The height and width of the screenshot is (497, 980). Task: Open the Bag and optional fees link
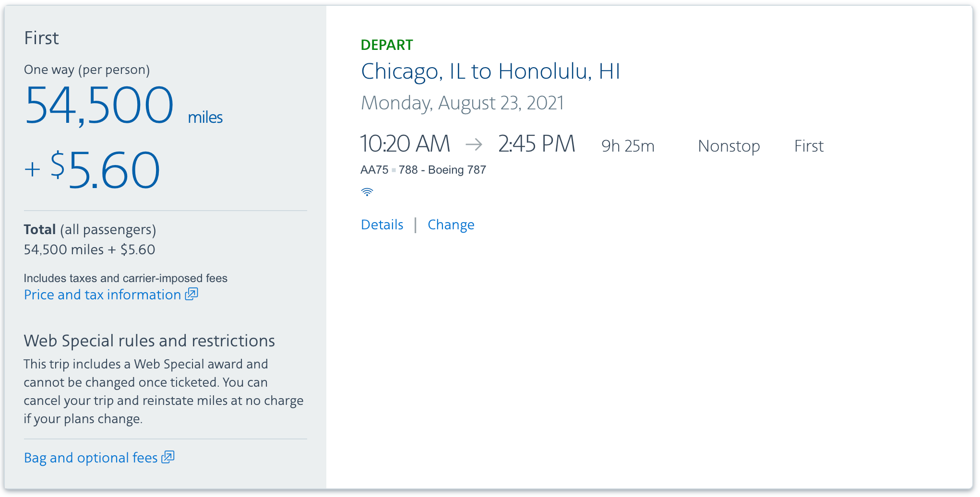(91, 458)
